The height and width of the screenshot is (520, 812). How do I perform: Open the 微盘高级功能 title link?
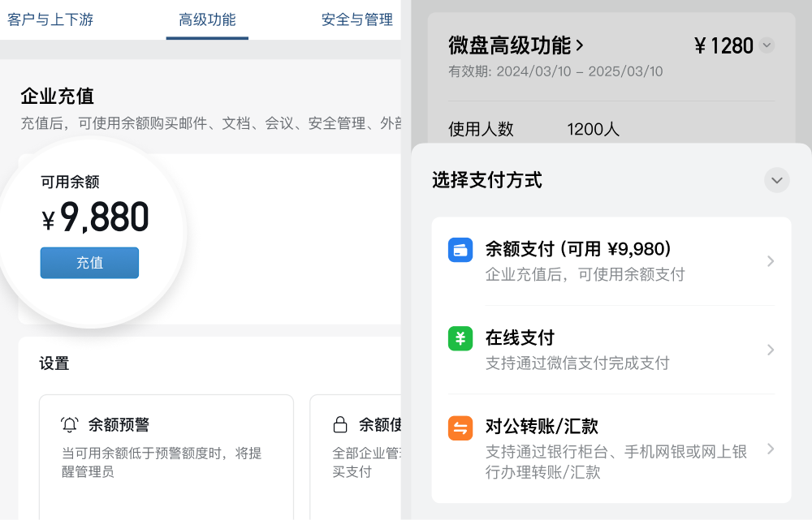516,45
